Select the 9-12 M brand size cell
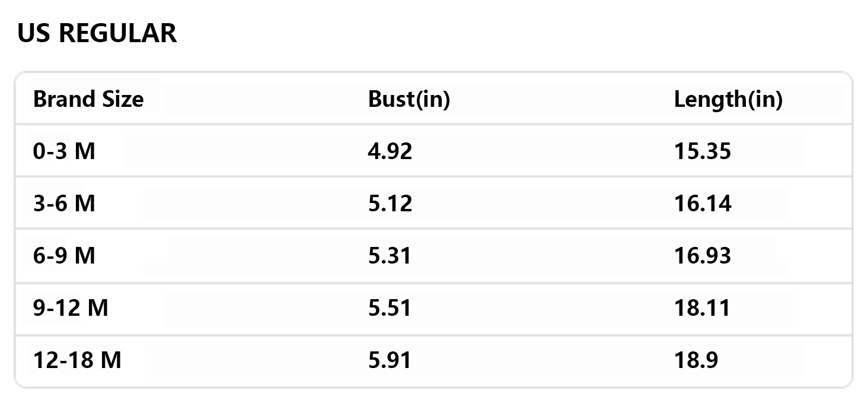The image size is (868, 406). coord(71,308)
